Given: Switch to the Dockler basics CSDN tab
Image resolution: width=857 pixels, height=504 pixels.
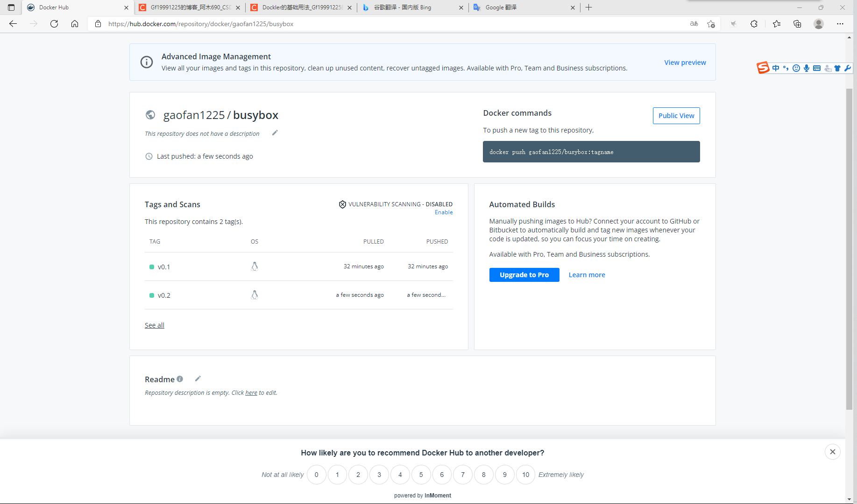Looking at the screenshot, I should (x=301, y=7).
